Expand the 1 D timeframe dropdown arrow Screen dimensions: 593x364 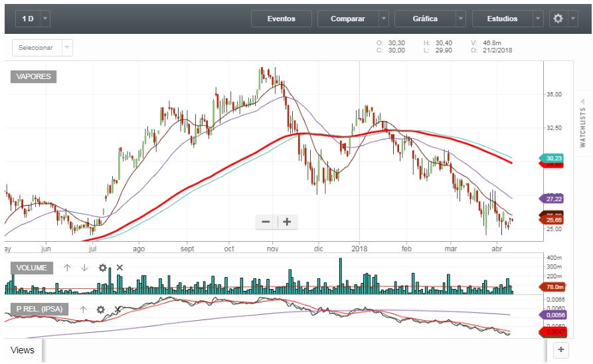(44, 19)
